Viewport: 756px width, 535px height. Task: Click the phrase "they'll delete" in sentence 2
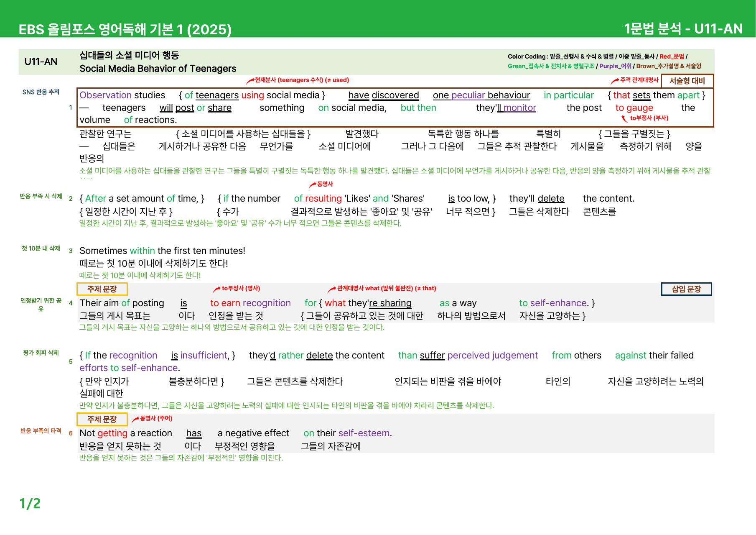(537, 199)
